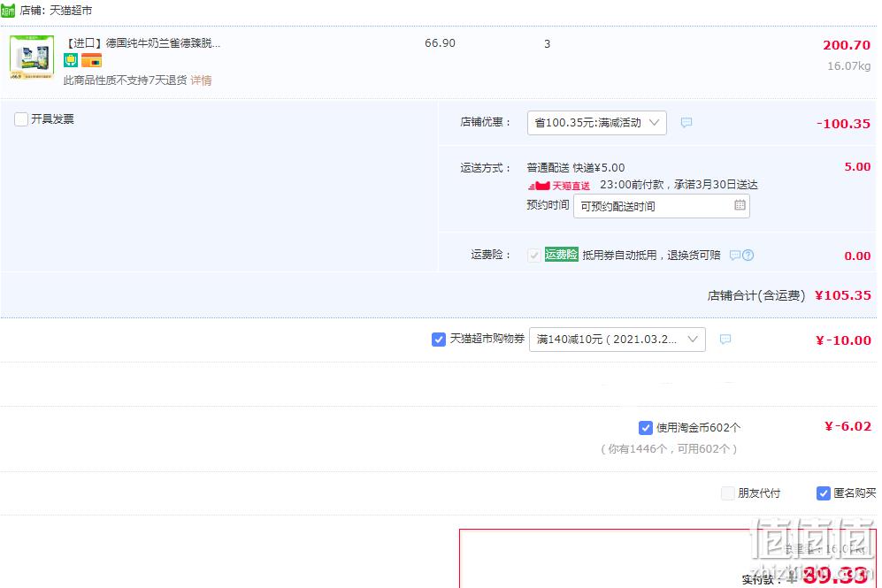Click the unit price 66.90
882x588 pixels.
pos(440,43)
